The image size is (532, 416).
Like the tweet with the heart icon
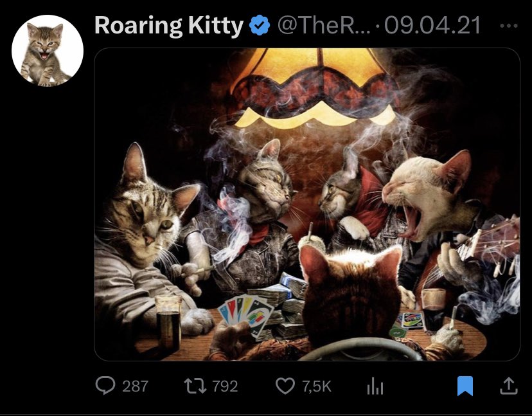point(285,386)
